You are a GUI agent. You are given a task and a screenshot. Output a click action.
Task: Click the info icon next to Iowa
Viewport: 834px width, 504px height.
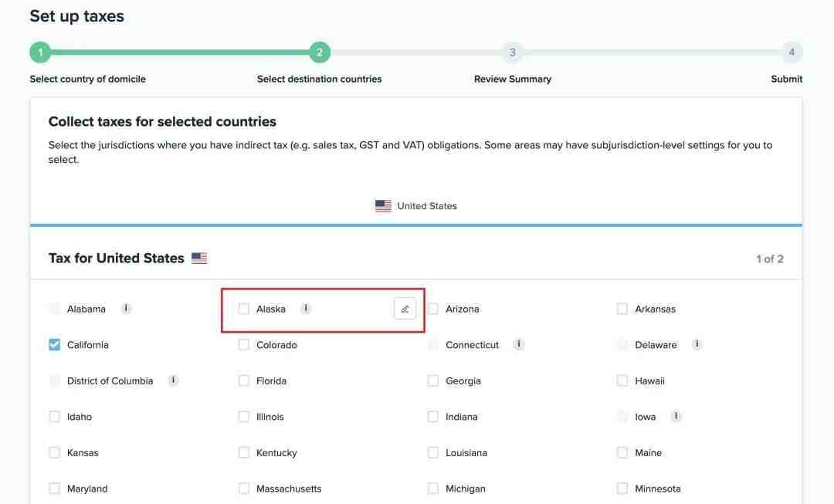[x=676, y=416]
